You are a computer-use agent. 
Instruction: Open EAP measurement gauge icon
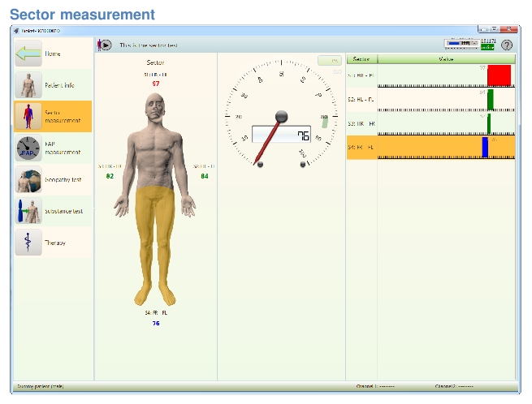click(28, 148)
